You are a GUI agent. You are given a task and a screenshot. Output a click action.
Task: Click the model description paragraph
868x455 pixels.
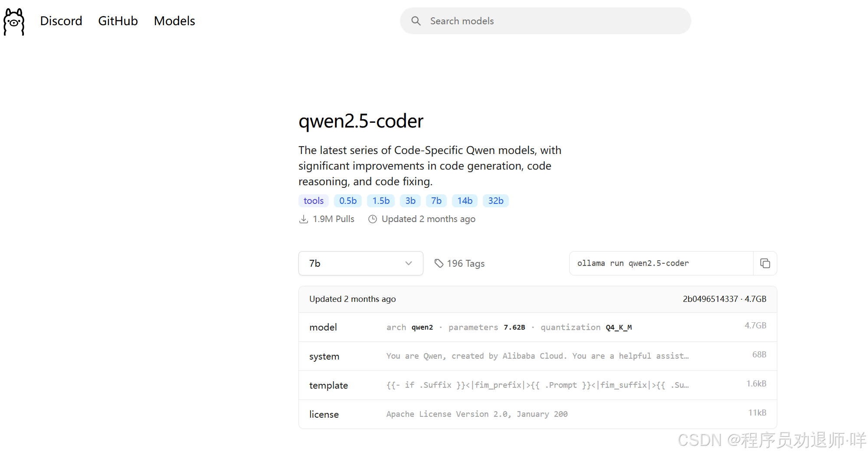click(430, 166)
